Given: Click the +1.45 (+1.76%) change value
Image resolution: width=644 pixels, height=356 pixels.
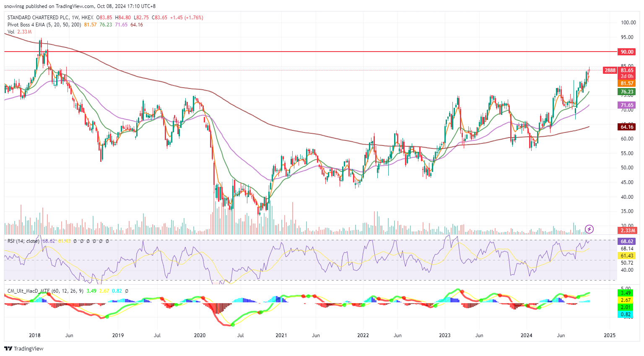Looking at the screenshot, I should 187,18.
